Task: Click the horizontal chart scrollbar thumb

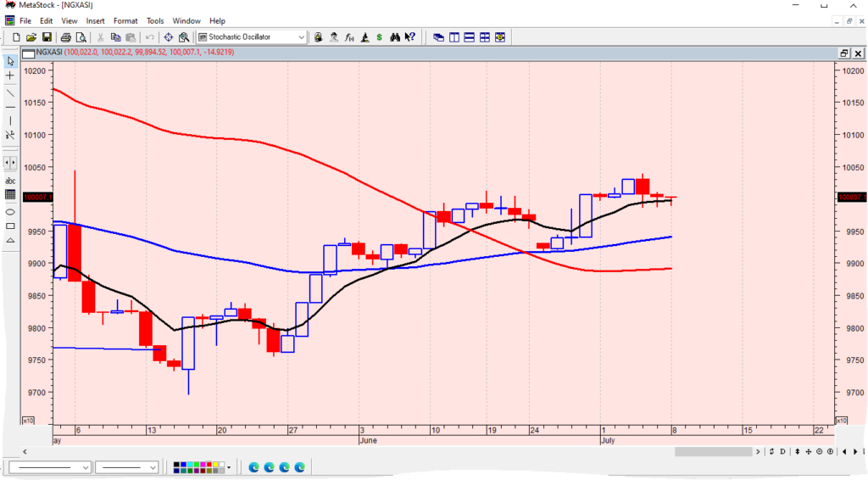Action: [x=713, y=451]
